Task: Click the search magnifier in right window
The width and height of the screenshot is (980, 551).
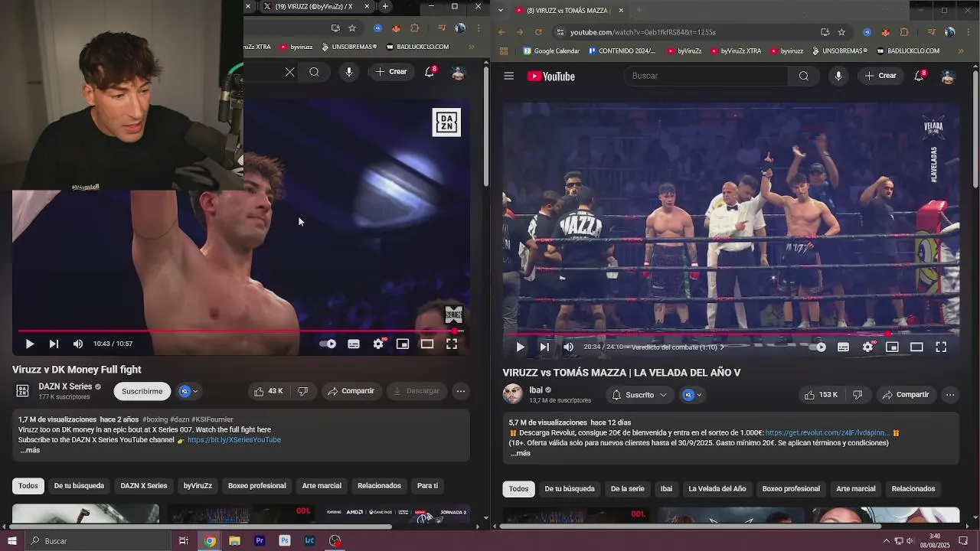Action: coord(803,76)
